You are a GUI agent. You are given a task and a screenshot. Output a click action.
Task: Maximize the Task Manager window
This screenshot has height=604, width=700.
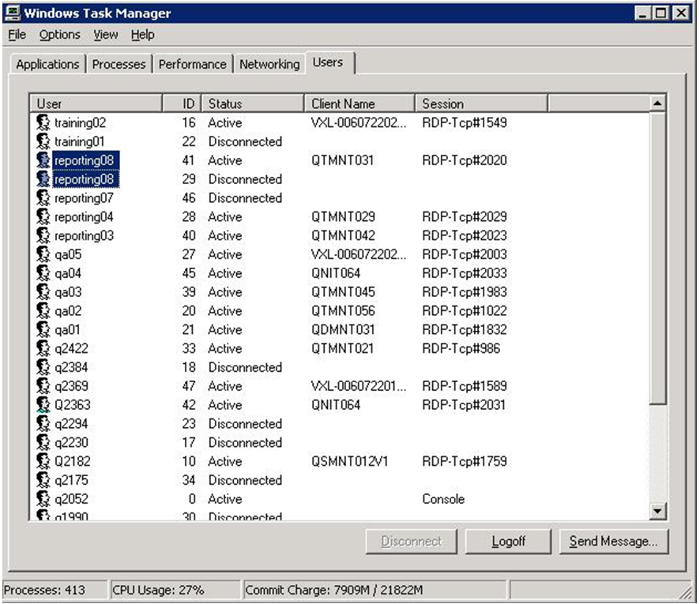[661, 13]
